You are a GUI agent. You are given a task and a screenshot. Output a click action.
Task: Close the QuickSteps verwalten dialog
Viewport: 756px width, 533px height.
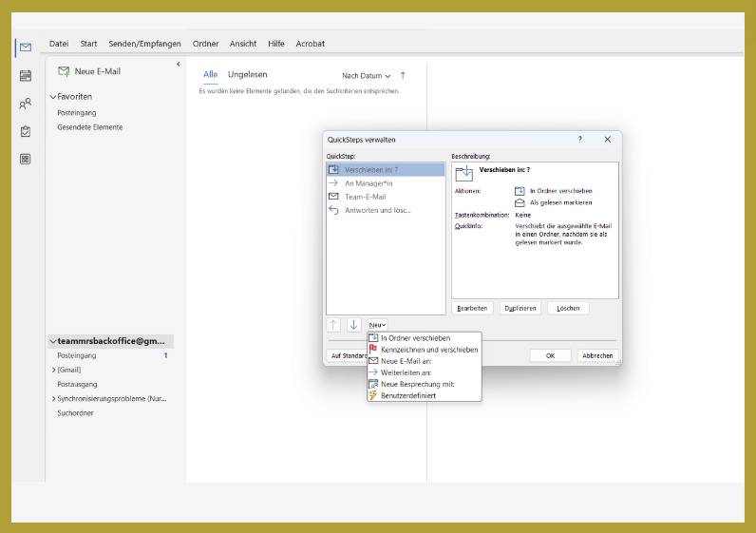coord(608,140)
